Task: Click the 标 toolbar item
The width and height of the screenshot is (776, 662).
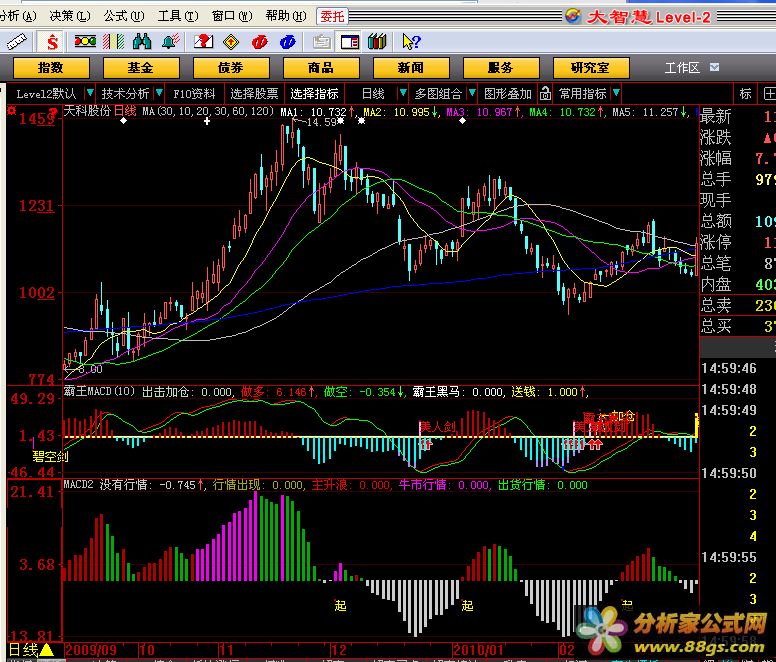Action: click(745, 94)
